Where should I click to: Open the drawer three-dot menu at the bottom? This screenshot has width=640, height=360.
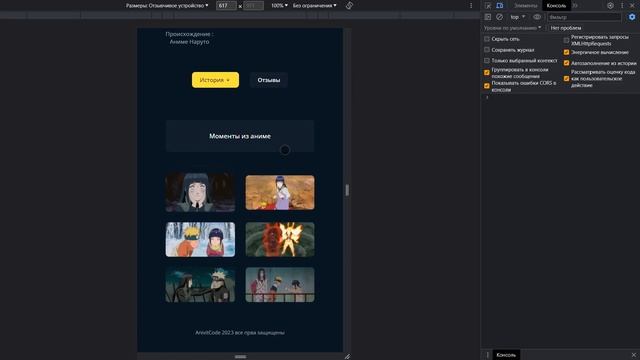tap(487, 355)
